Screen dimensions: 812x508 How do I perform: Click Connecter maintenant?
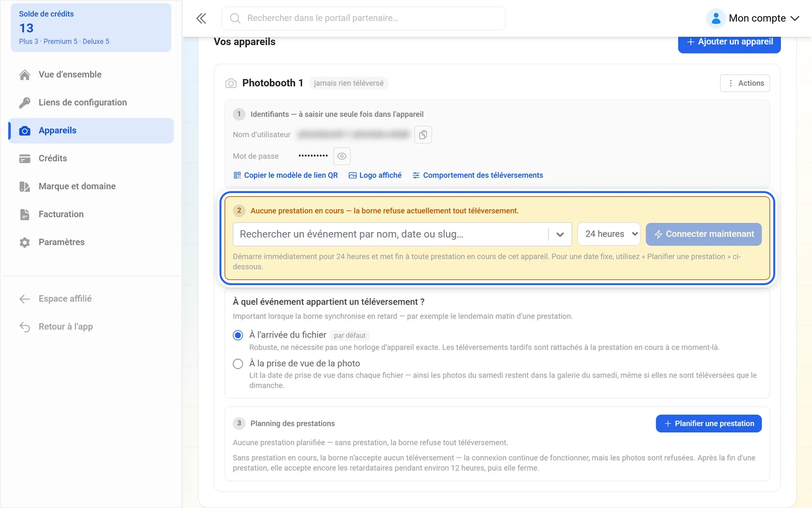704,234
